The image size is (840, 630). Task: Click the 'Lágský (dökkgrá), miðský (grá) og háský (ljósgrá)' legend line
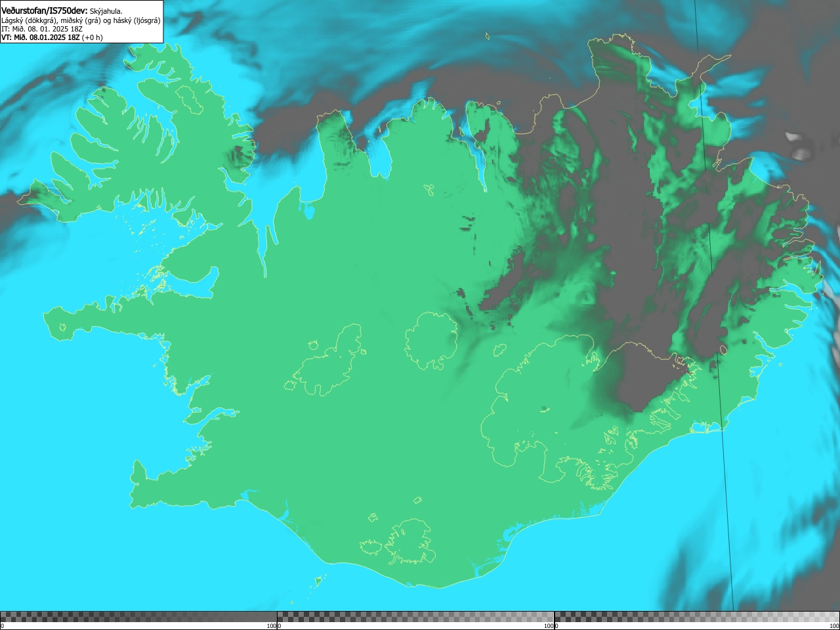[81, 20]
